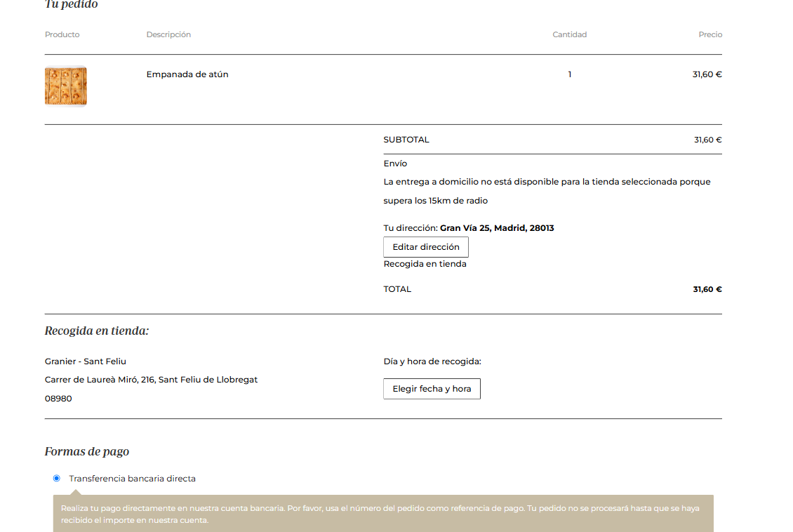This screenshot has width=793, height=532.
Task: Click the Recogida en tienda: section heading
Action: coord(97,331)
